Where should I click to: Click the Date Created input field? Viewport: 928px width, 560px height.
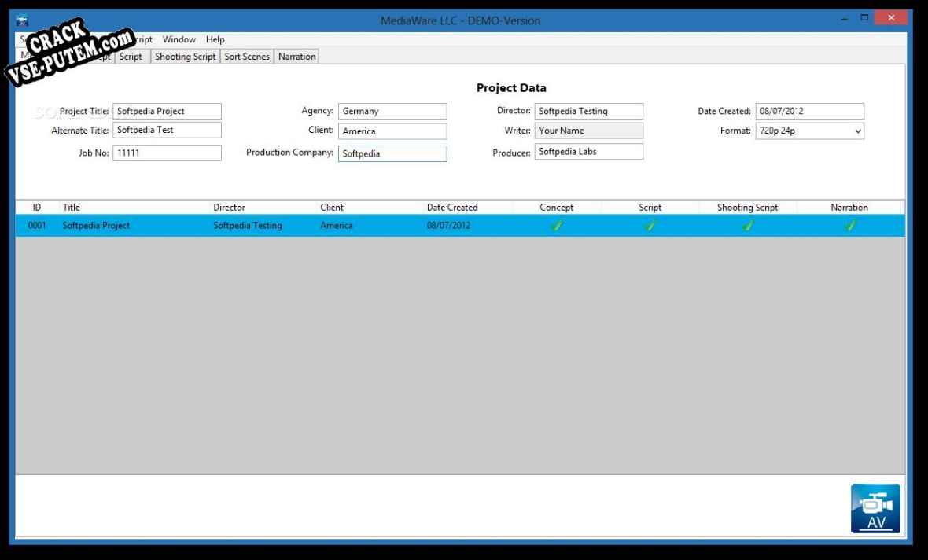click(x=809, y=111)
